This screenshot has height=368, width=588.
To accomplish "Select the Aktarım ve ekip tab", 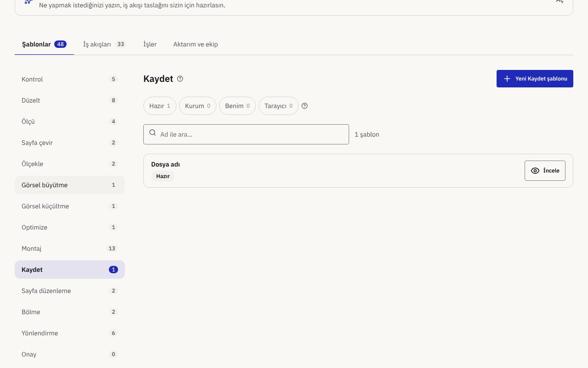I will (196, 44).
